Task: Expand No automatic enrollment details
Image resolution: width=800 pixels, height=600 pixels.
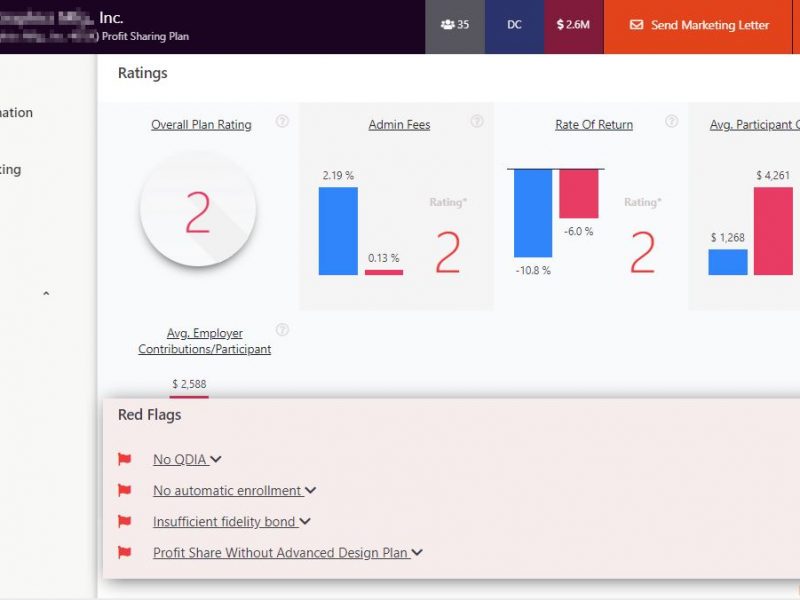Action: coord(311,491)
